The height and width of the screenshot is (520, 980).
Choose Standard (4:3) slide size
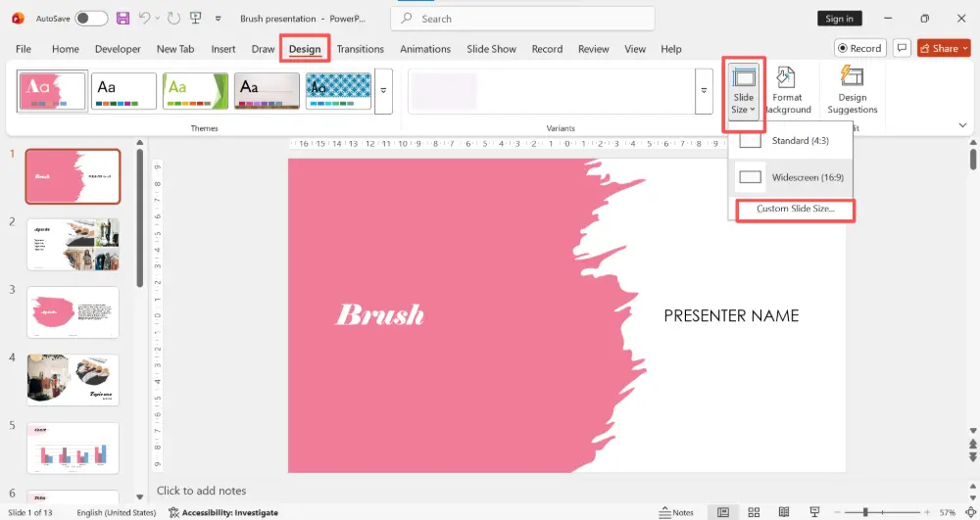coord(791,140)
